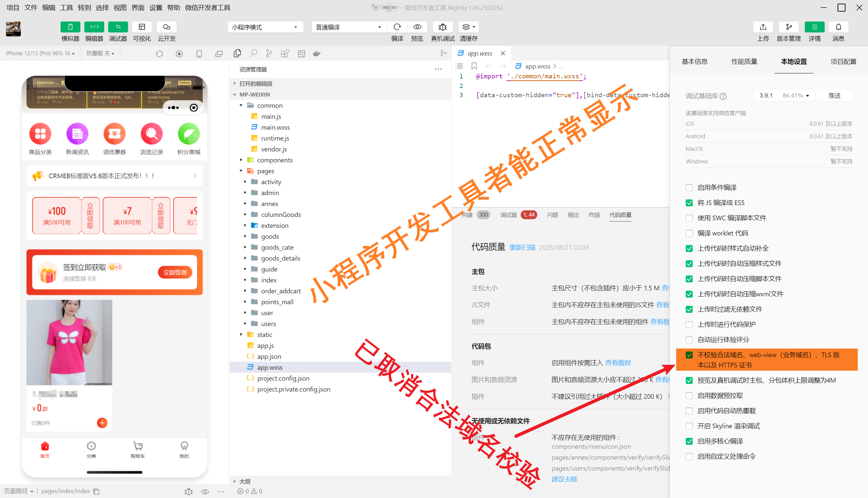Click the 重新扫描 rescan link

(522, 247)
